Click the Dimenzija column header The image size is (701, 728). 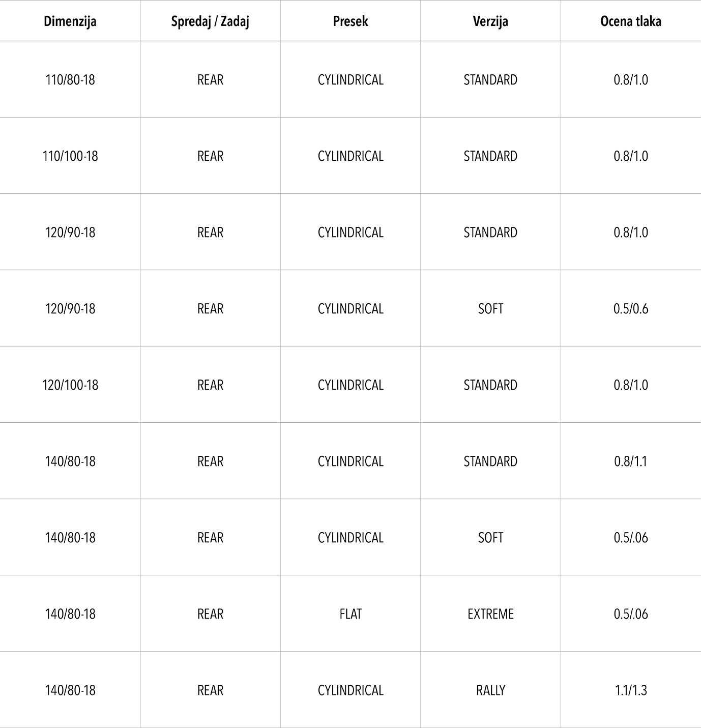[x=70, y=21]
